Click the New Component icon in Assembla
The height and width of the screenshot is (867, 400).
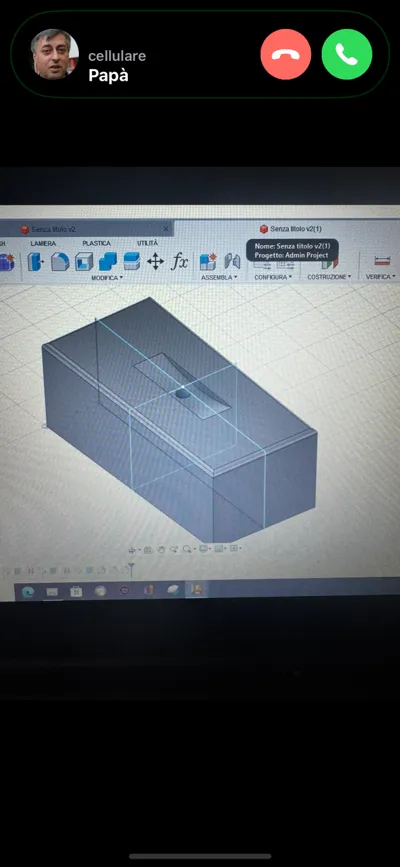coord(208,261)
